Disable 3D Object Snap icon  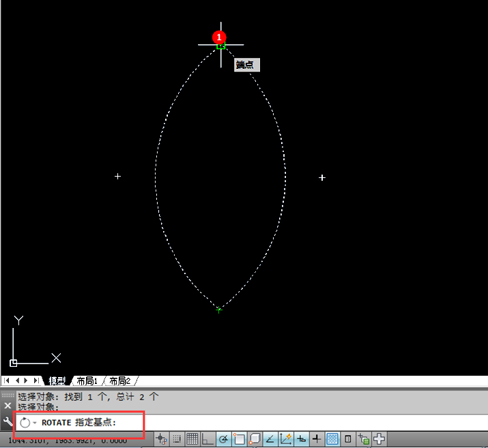(255, 439)
